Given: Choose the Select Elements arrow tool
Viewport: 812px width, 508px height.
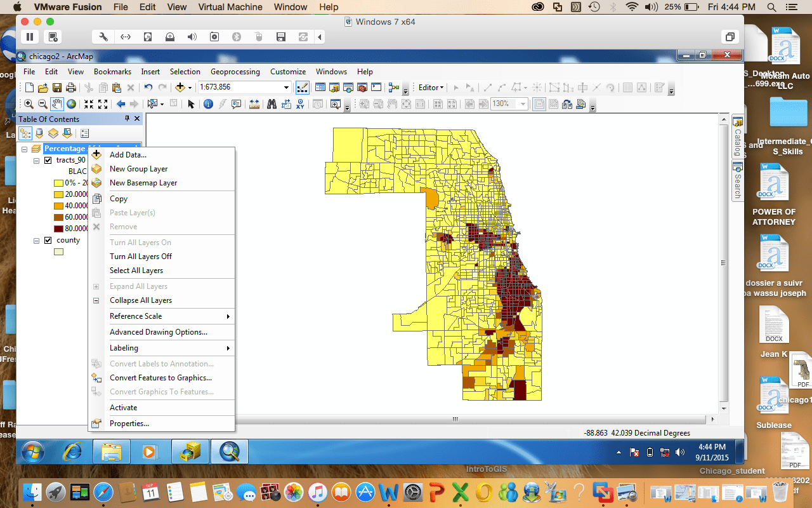Looking at the screenshot, I should coord(190,104).
